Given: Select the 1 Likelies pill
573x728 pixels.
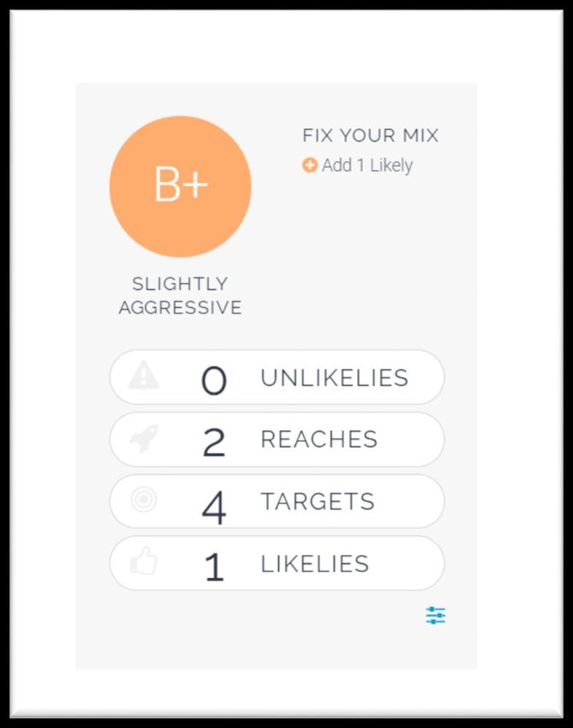Looking at the screenshot, I should (278, 564).
